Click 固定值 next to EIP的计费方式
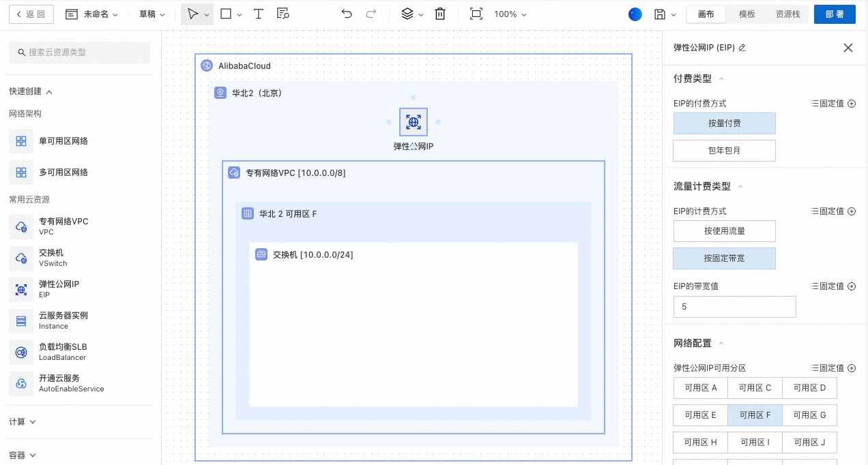 833,211
